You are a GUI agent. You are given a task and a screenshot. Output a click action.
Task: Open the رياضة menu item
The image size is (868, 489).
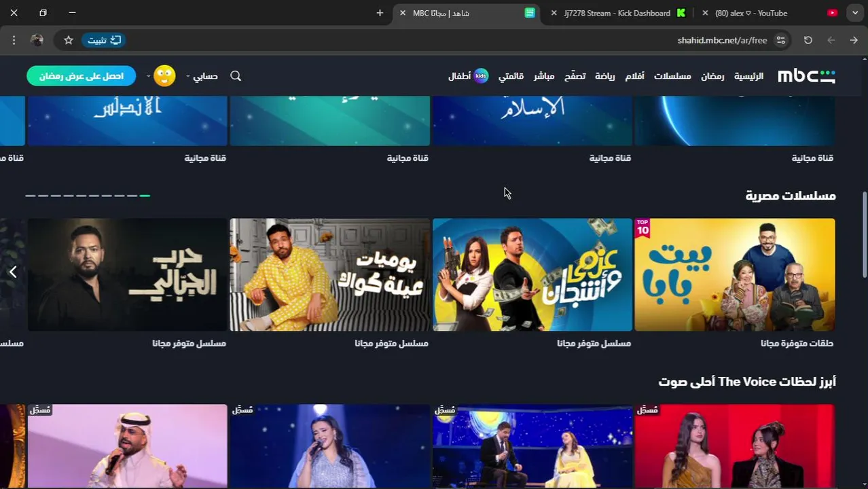[x=605, y=76]
